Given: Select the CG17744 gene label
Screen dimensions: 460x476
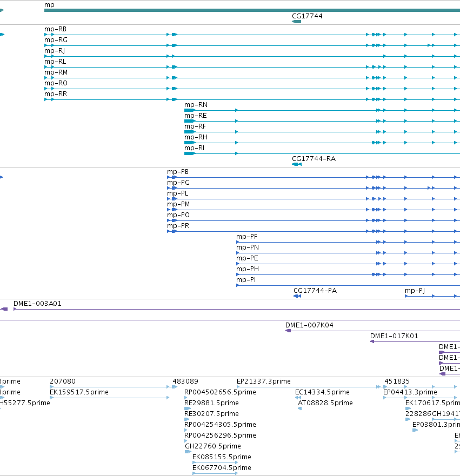Looking at the screenshot, I should click(x=307, y=16).
